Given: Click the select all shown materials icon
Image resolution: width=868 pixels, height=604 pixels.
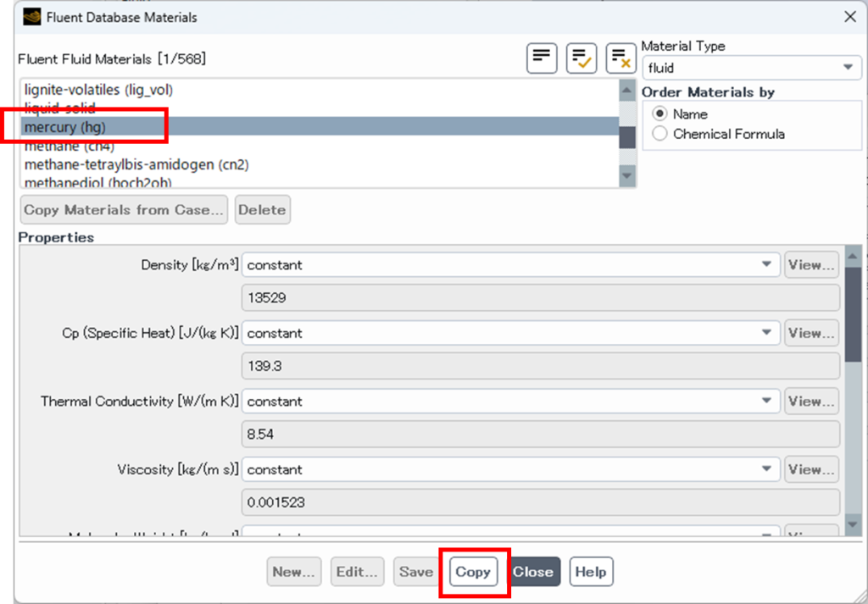Looking at the screenshot, I should 581,58.
